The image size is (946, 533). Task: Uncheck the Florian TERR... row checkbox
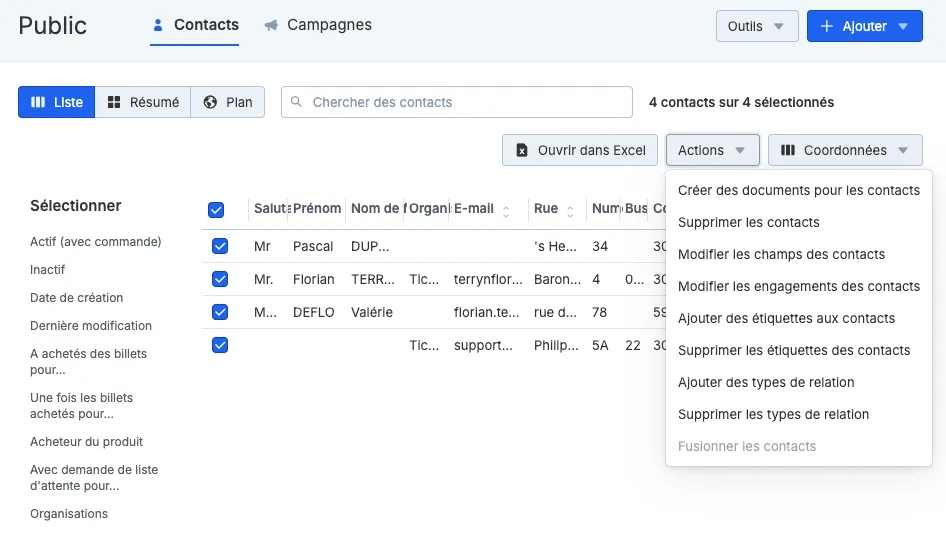pyautogui.click(x=220, y=279)
